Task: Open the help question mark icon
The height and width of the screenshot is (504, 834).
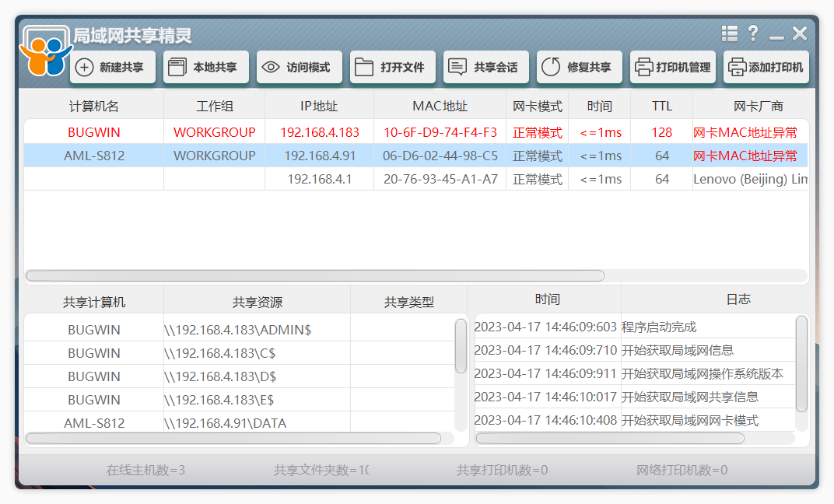Action: 753,33
